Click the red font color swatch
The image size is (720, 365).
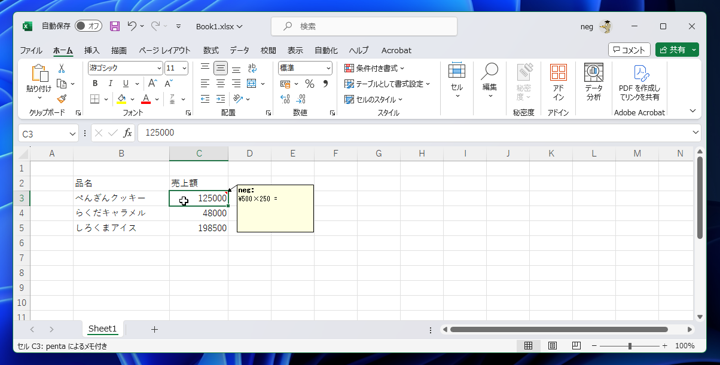[x=146, y=99]
